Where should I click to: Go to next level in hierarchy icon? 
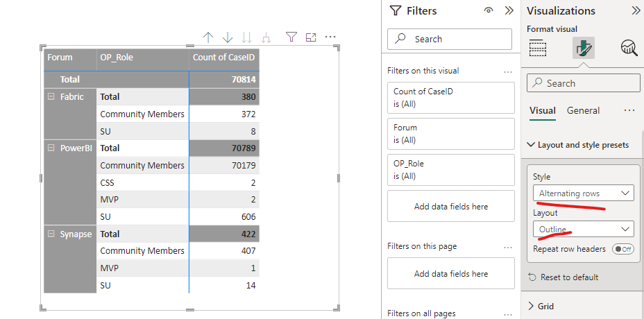247,37
